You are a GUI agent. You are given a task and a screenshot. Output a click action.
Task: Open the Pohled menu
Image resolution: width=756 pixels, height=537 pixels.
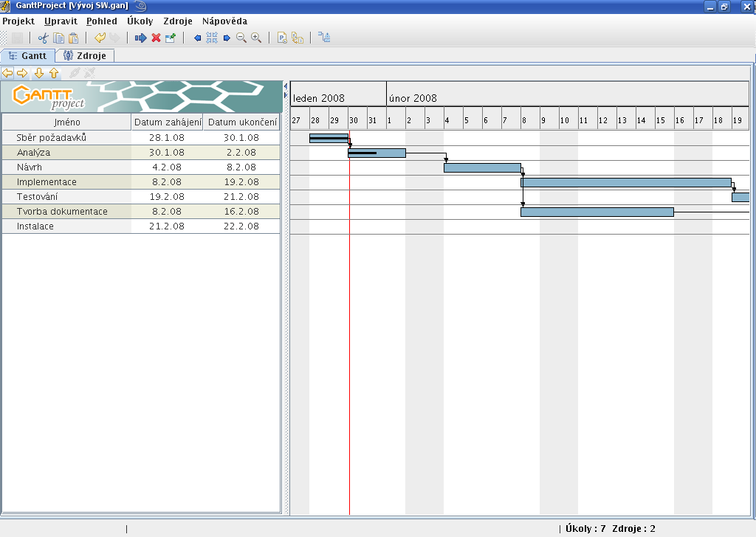(x=102, y=21)
